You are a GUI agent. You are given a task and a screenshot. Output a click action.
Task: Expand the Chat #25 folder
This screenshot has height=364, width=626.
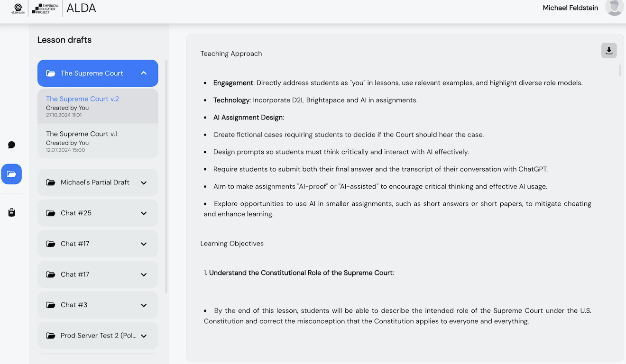point(144,213)
